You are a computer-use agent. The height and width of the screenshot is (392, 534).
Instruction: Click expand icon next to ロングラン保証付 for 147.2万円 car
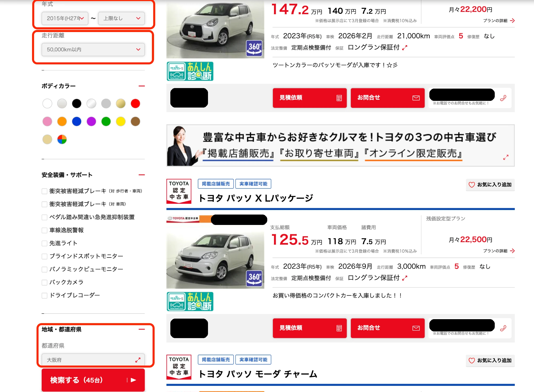[x=405, y=47]
